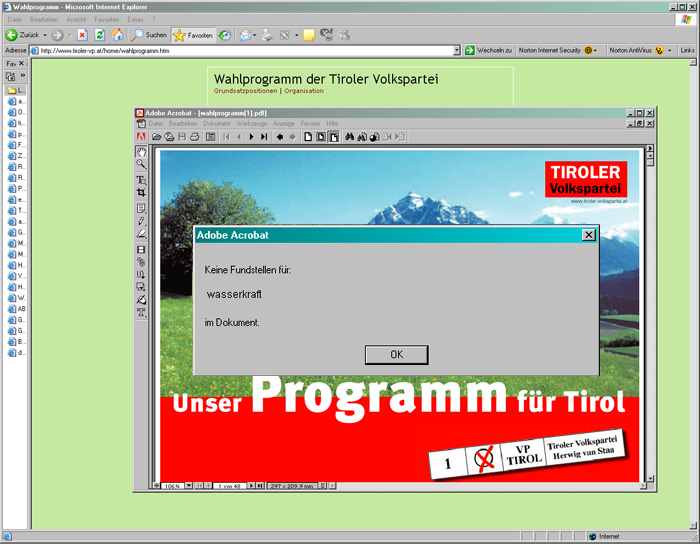Click the Suchen search button
This screenshot has width=700, height=544.
click(149, 35)
